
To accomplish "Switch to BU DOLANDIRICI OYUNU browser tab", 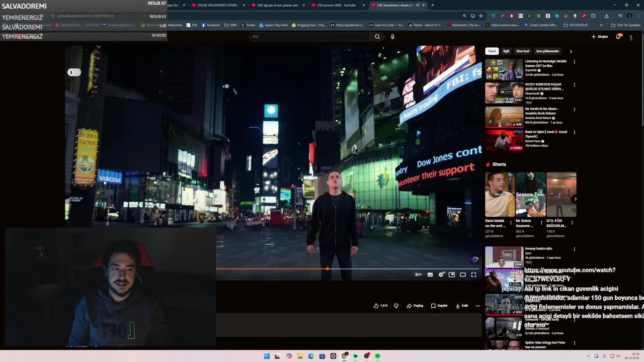I will point(217,5).
